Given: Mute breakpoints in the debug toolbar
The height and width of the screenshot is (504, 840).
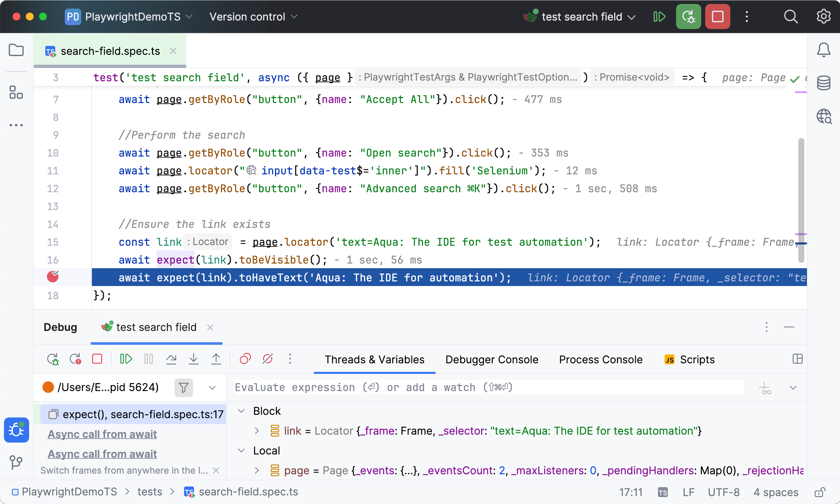Looking at the screenshot, I should [x=267, y=359].
